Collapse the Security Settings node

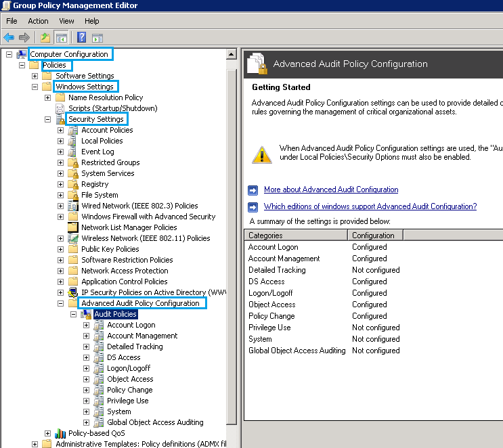coord(48,119)
